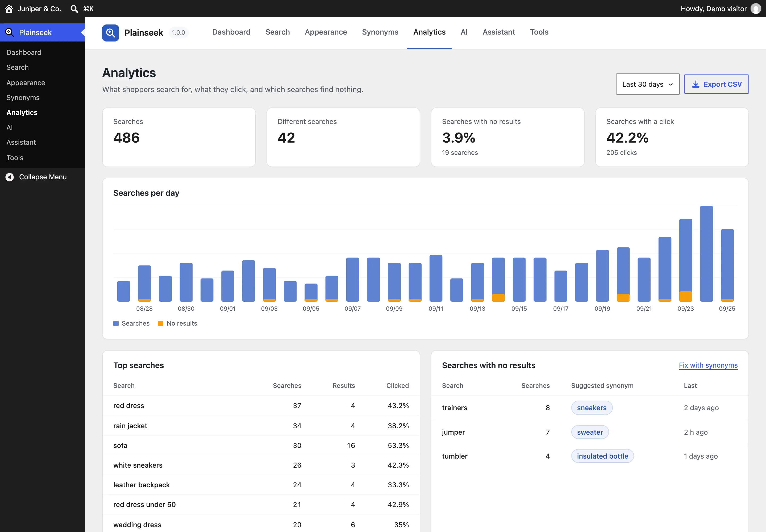Click the tallest bar in Searches per day
Image resolution: width=766 pixels, height=532 pixels.
tap(706, 254)
